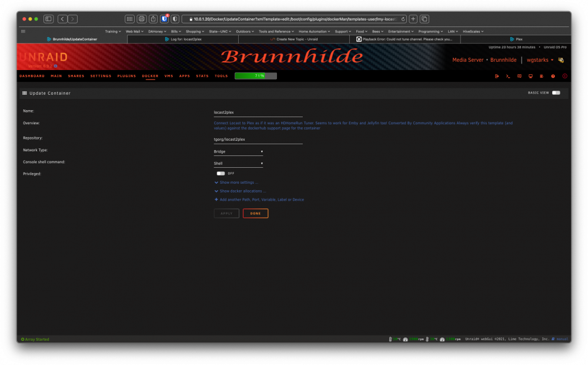588x365 pixels.
Task: Click the Repository input field
Action: coord(258,140)
